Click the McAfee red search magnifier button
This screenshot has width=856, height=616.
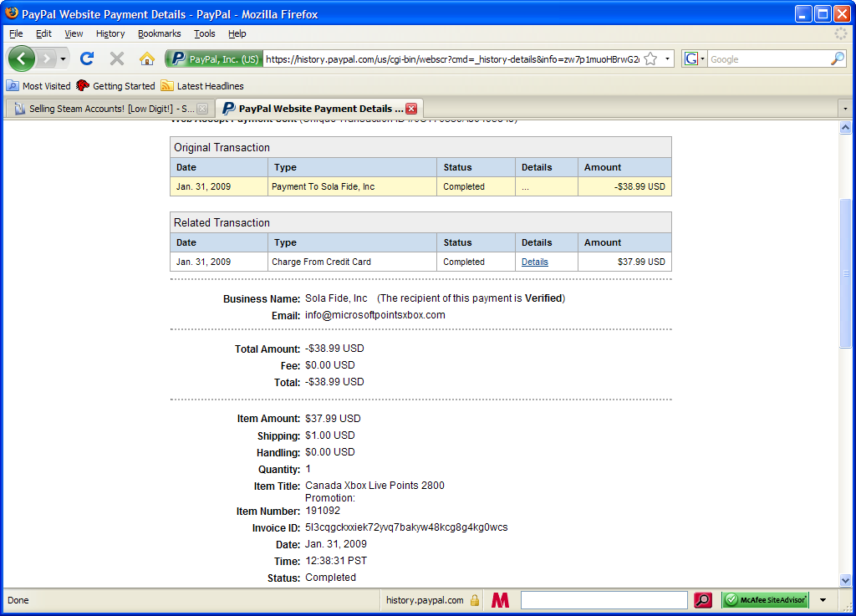(x=702, y=600)
